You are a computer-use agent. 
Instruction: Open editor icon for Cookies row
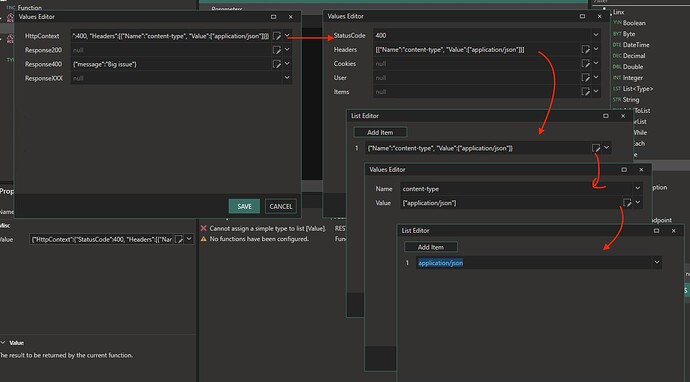[585, 63]
